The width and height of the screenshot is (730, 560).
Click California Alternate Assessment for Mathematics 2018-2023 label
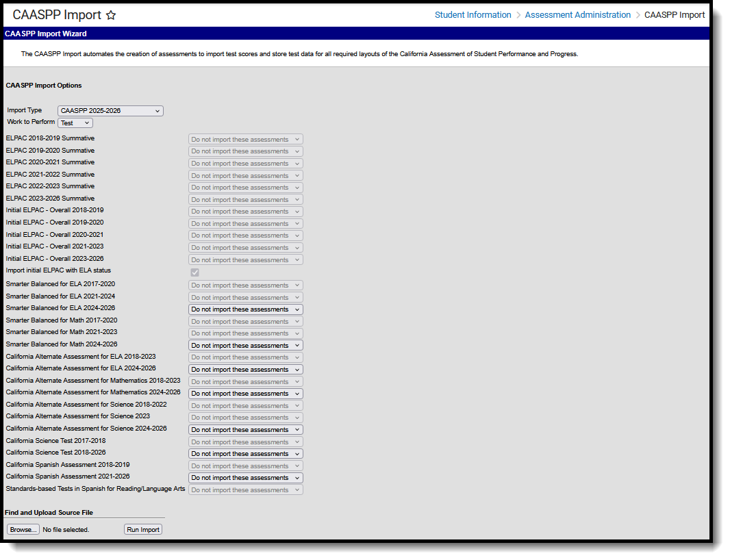point(93,381)
